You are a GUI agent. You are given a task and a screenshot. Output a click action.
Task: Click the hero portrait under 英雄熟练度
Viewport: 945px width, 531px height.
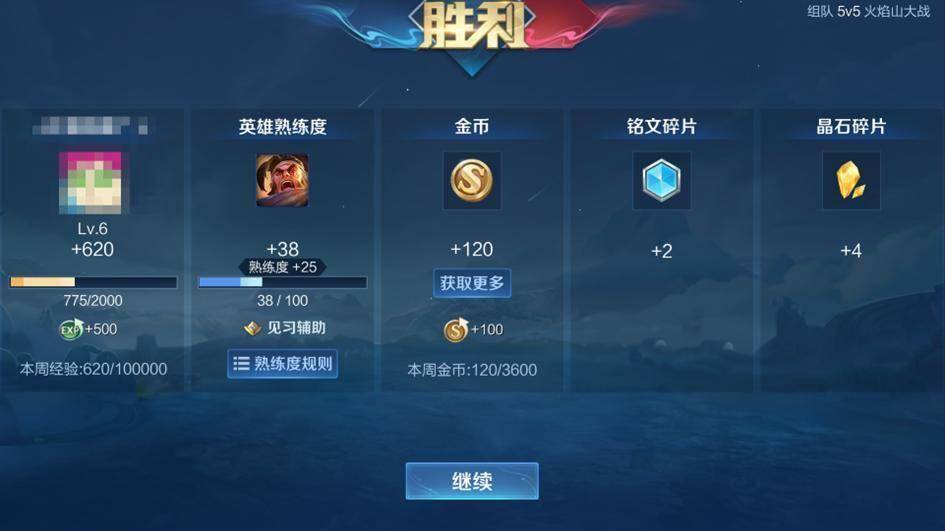(282, 180)
